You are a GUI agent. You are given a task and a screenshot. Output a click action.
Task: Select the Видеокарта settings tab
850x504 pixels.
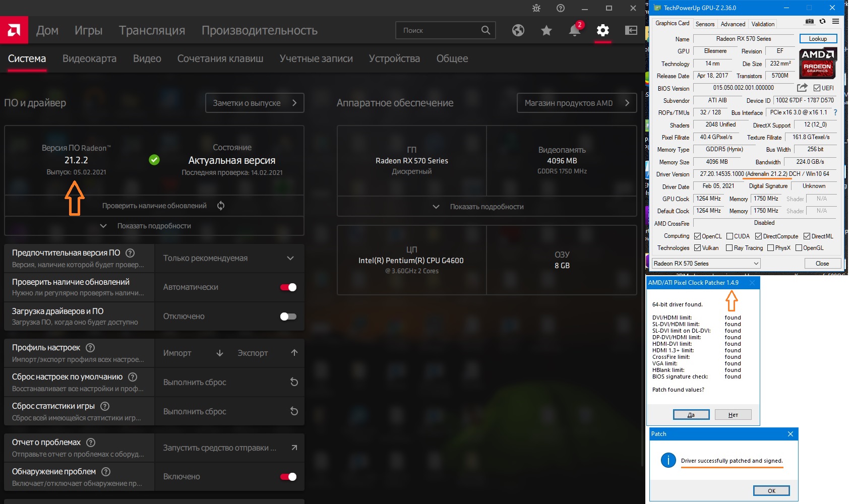point(90,58)
